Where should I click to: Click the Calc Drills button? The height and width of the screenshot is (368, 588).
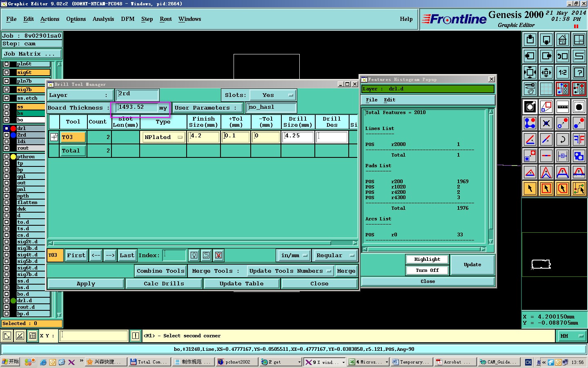(x=164, y=283)
